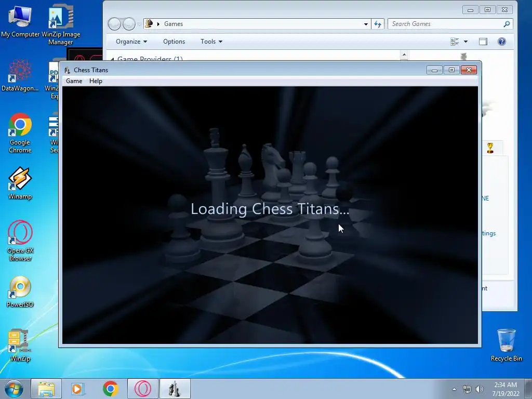
Task: Switch to Opera GX in the taskbar
Action: pyautogui.click(x=143, y=389)
